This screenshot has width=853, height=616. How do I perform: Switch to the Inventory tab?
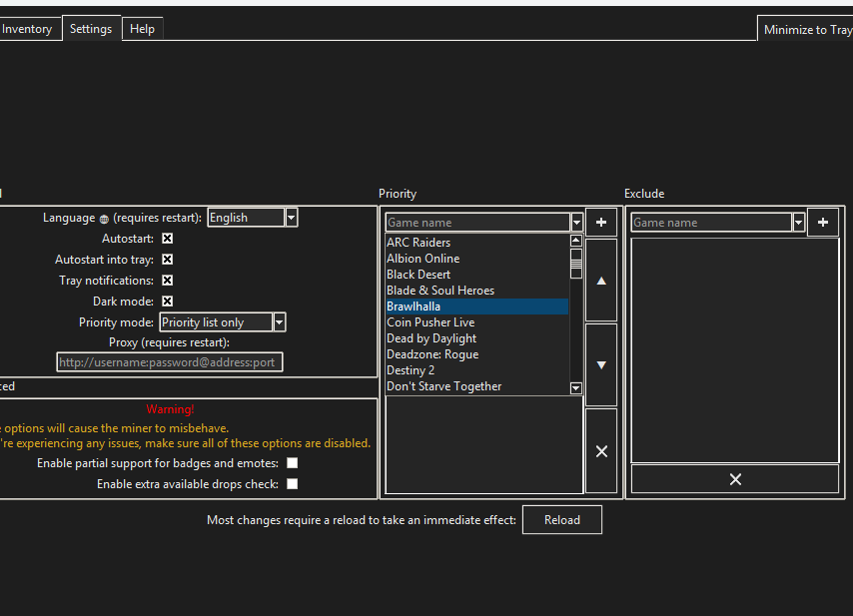27,29
